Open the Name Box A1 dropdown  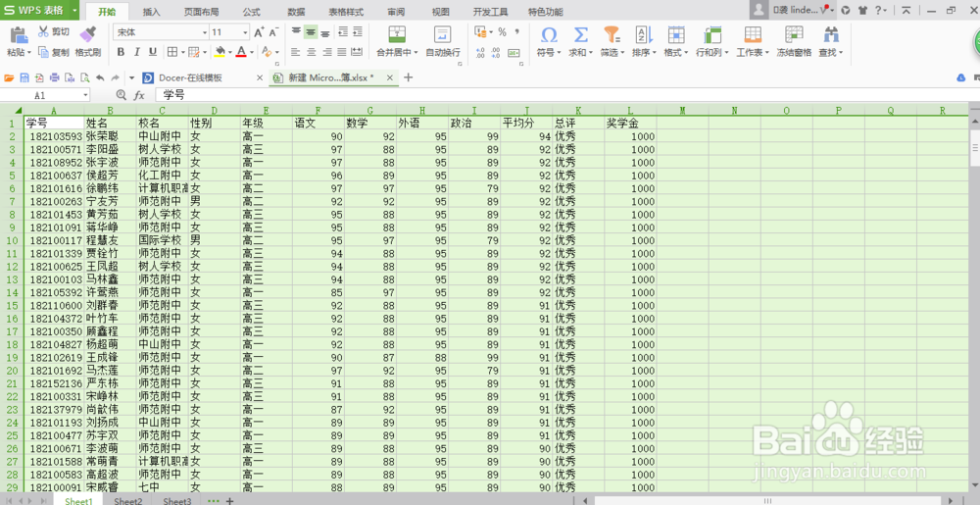[85, 96]
